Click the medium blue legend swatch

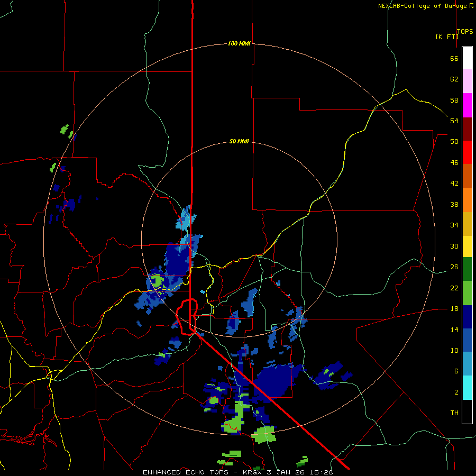pos(467,340)
